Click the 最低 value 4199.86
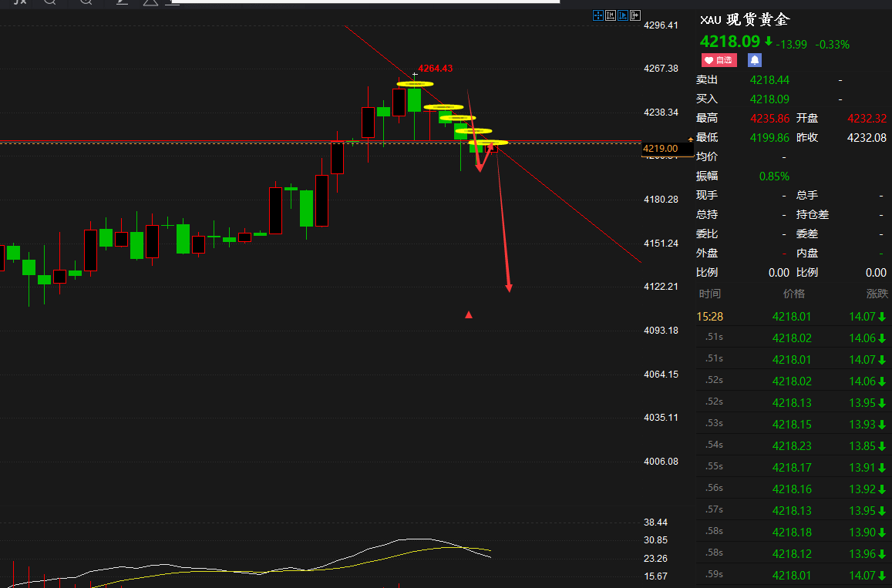The image size is (892, 588). tap(769, 138)
